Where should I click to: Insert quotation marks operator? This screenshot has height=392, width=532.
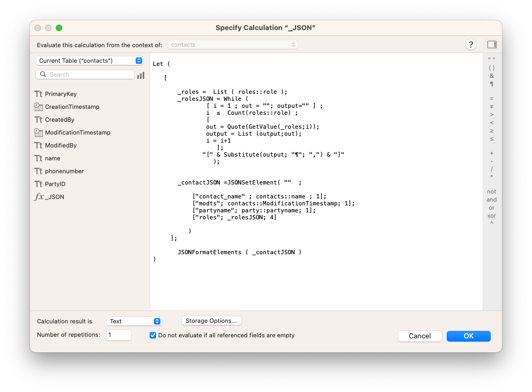pyautogui.click(x=492, y=60)
